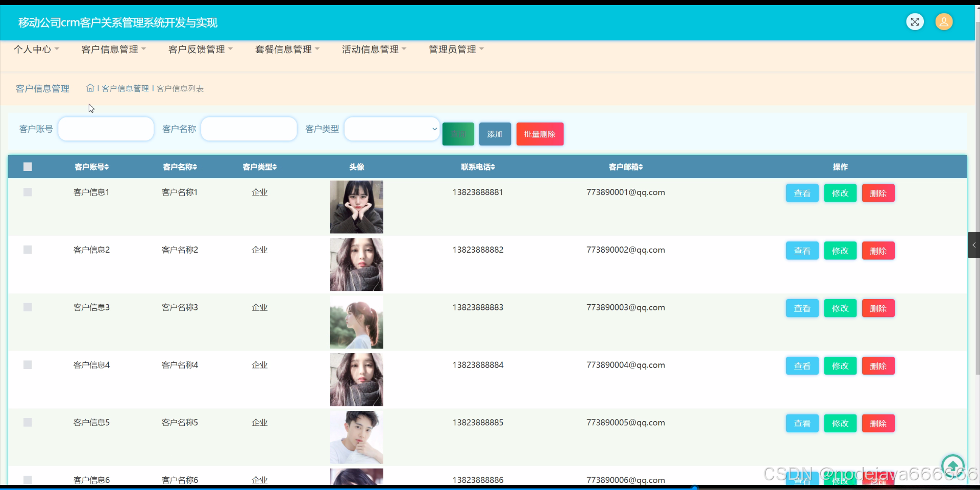
Task: Click email 773890002@qq.com
Action: 626,250
